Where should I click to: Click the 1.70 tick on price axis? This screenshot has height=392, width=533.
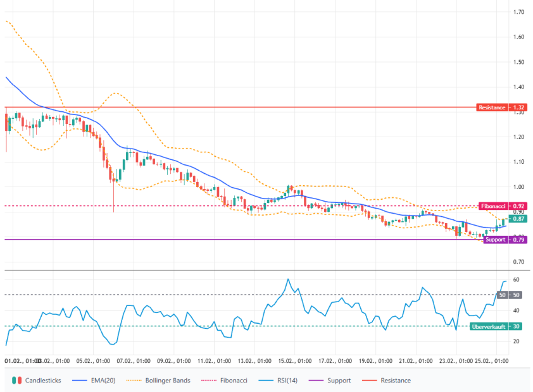tap(519, 12)
